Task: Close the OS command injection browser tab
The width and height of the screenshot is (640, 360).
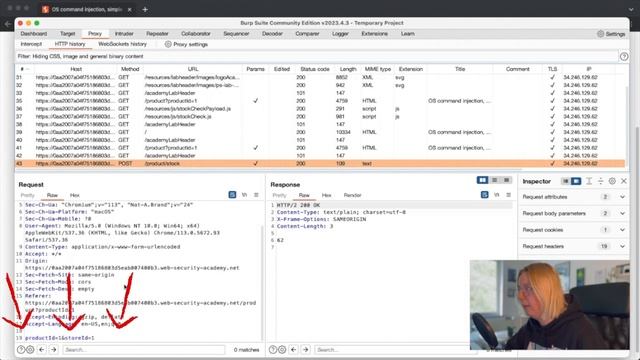Action: click(x=129, y=9)
